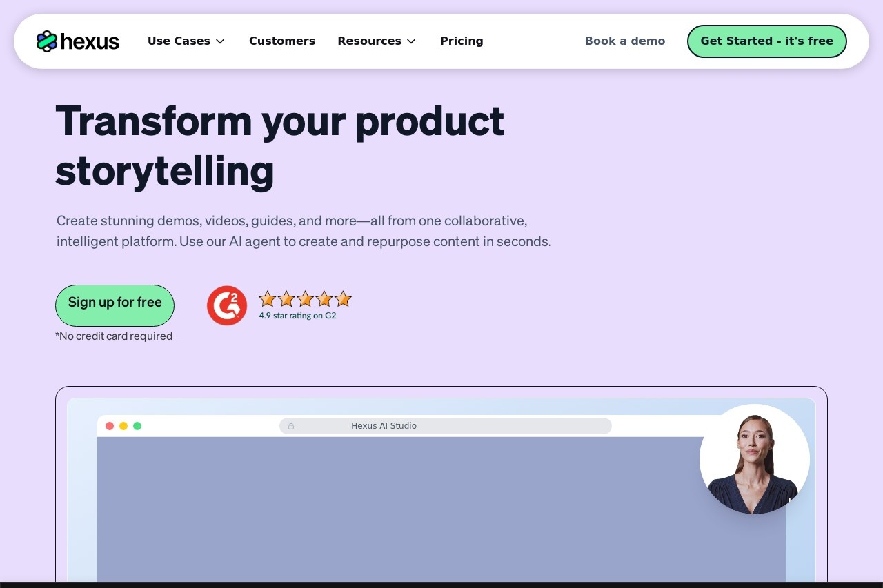This screenshot has height=588, width=883.
Task: Go to the Pricing page
Action: pos(462,41)
